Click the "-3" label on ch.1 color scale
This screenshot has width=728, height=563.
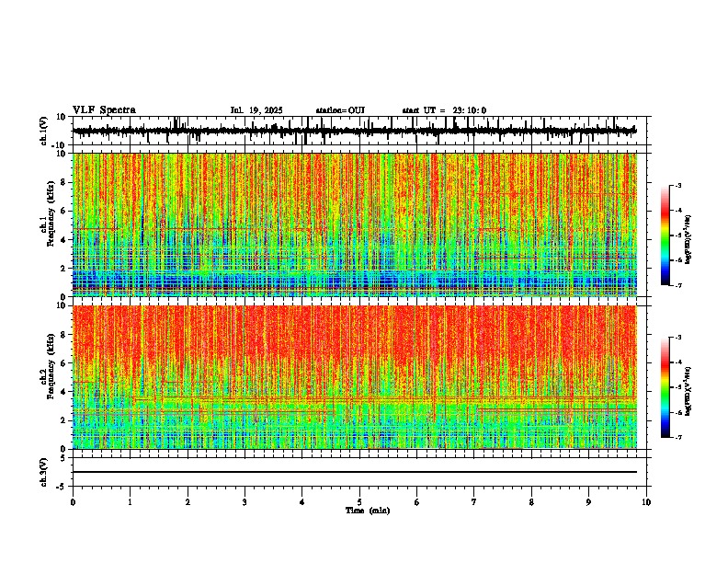[677, 186]
